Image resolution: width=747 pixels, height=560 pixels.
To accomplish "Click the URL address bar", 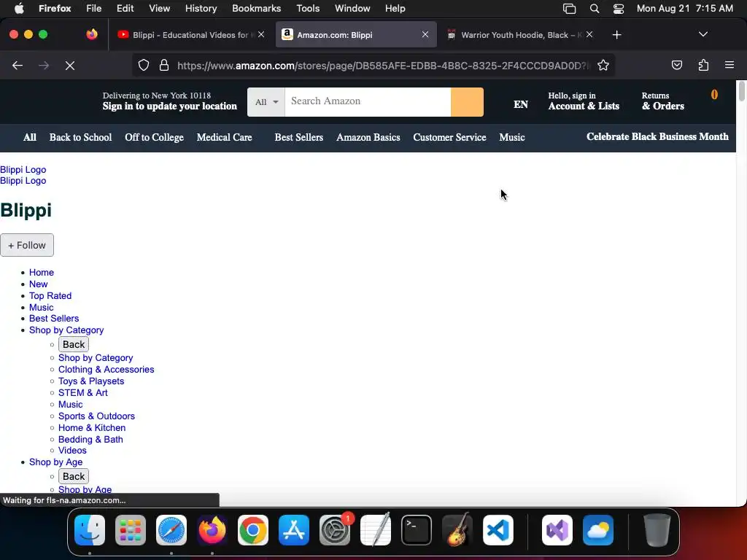I will (382, 66).
